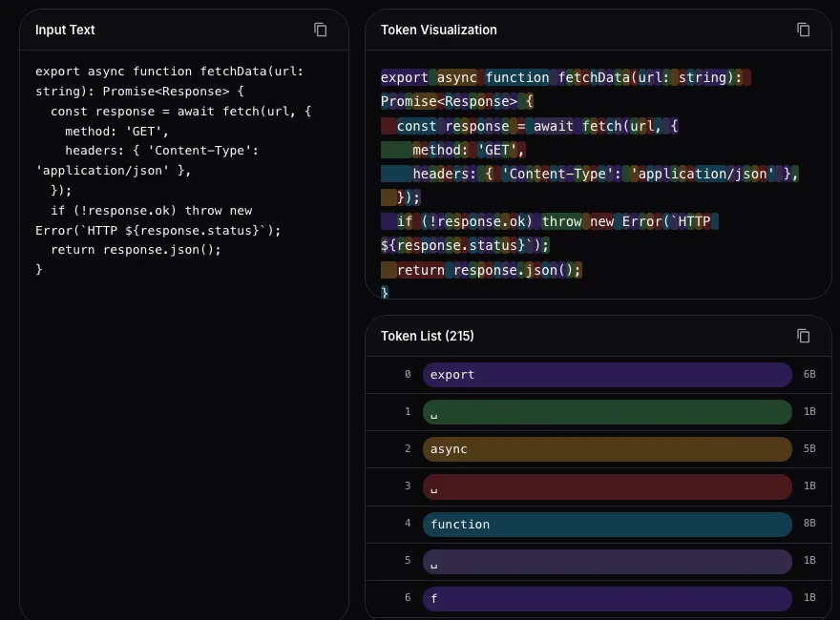
Task: Click 'Error' token in visualization
Action: 641,221
